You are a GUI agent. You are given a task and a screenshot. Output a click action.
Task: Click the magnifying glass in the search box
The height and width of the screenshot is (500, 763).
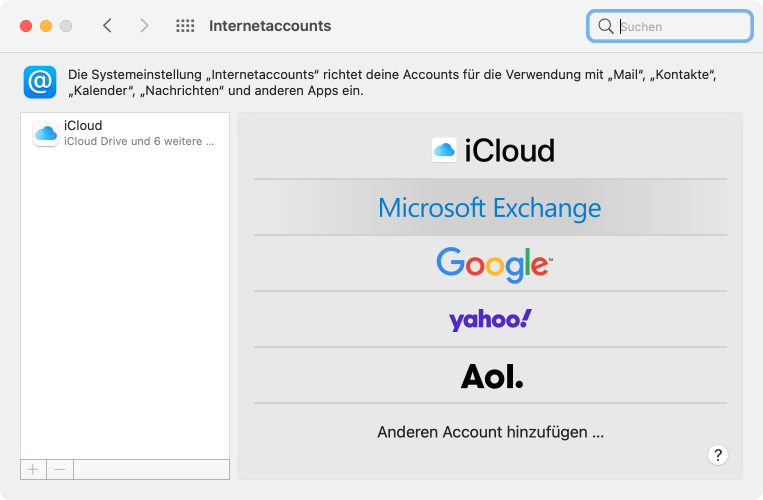click(x=605, y=27)
